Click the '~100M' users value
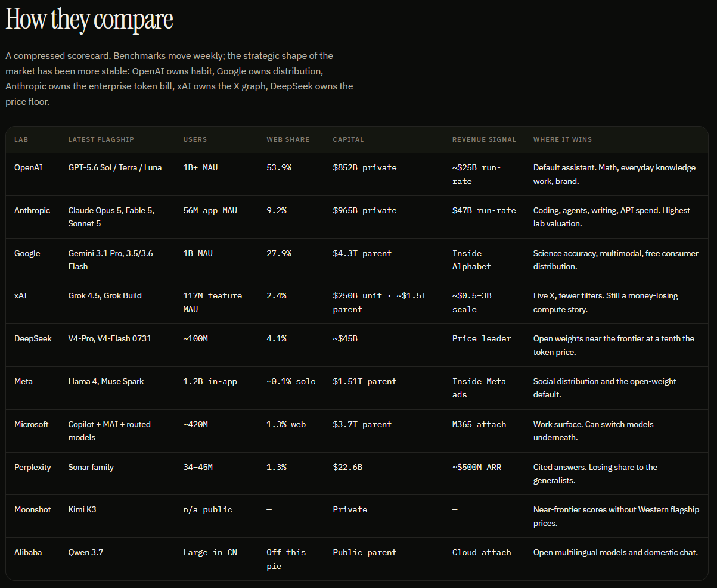The image size is (717, 588). pyautogui.click(x=195, y=338)
